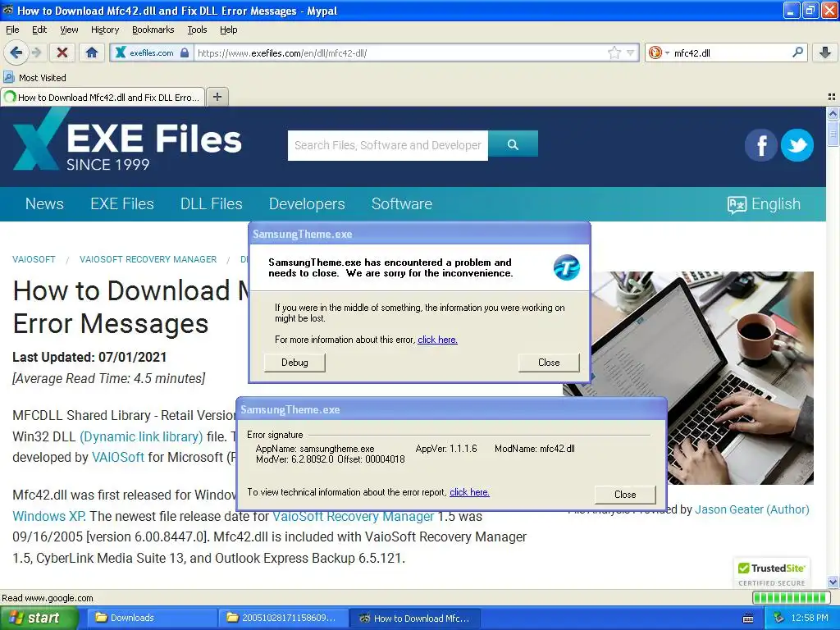The width and height of the screenshot is (840, 630).
Task: Open the Facebook icon link
Action: tap(760, 145)
